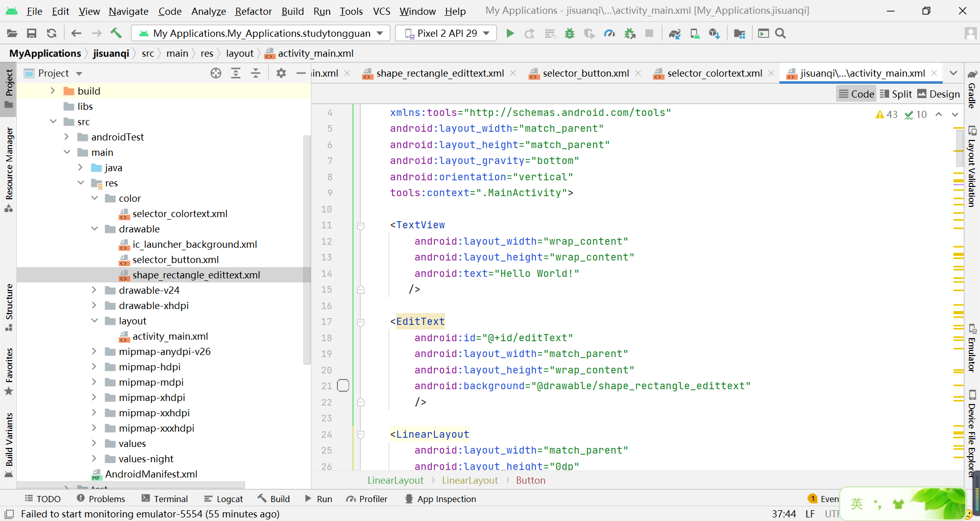This screenshot has width=980, height=521.
Task: Open Project panel settings gear icon
Action: click(x=281, y=73)
